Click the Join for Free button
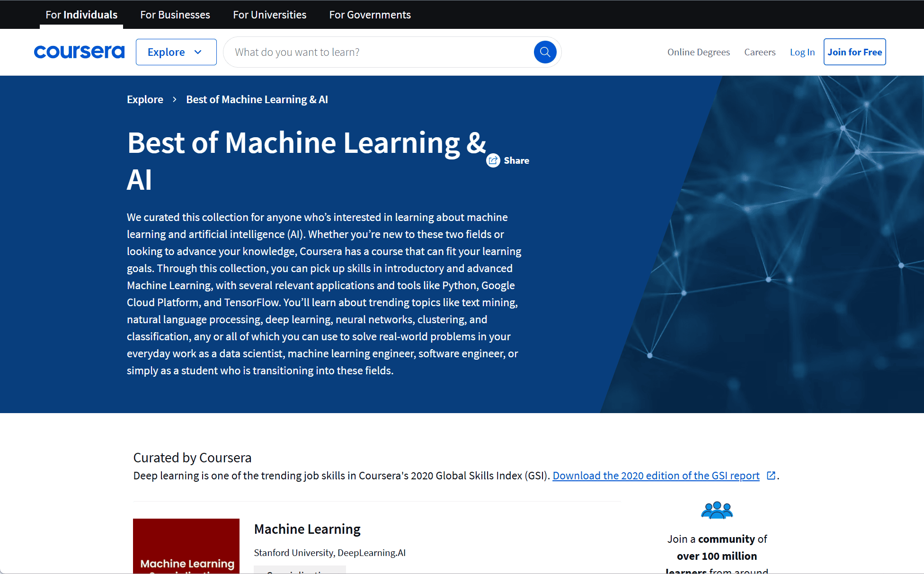This screenshot has height=574, width=924. [x=854, y=52]
